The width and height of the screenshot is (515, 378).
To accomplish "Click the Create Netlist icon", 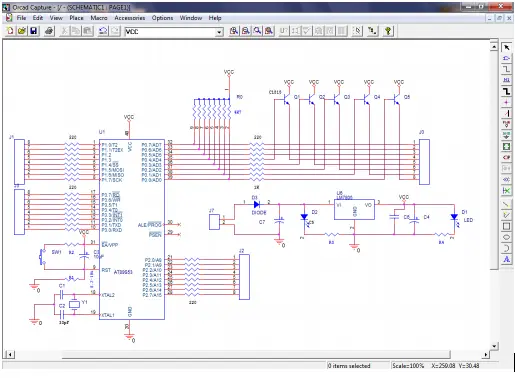I will click(319, 31).
